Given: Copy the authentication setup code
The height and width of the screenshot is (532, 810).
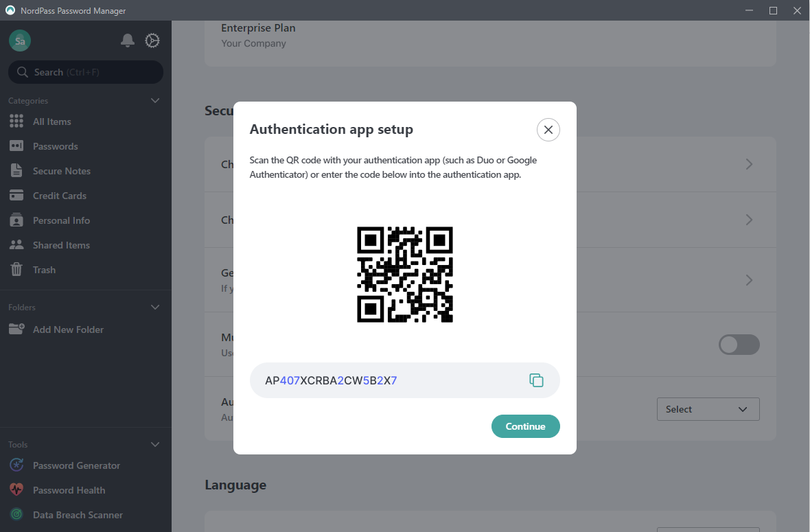Looking at the screenshot, I should pyautogui.click(x=536, y=381).
